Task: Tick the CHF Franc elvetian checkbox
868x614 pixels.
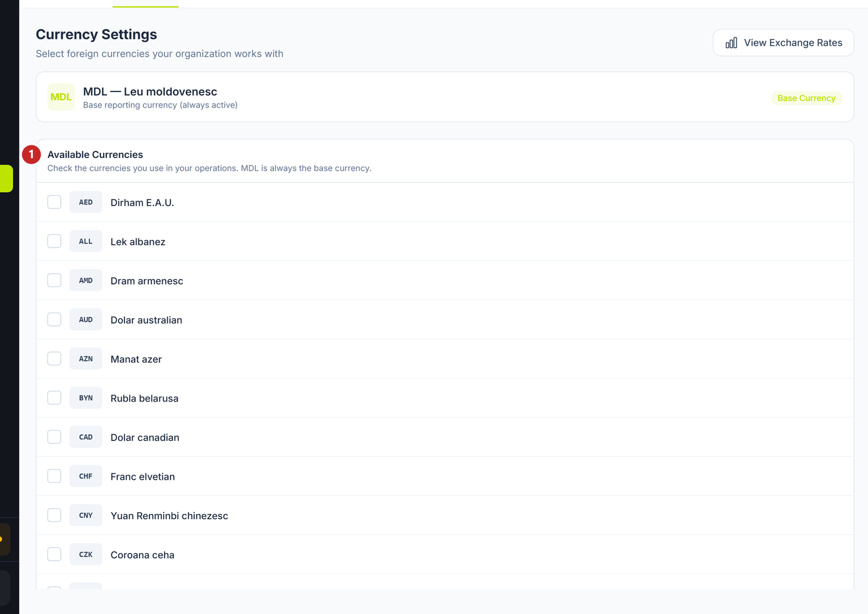Action: coord(54,476)
